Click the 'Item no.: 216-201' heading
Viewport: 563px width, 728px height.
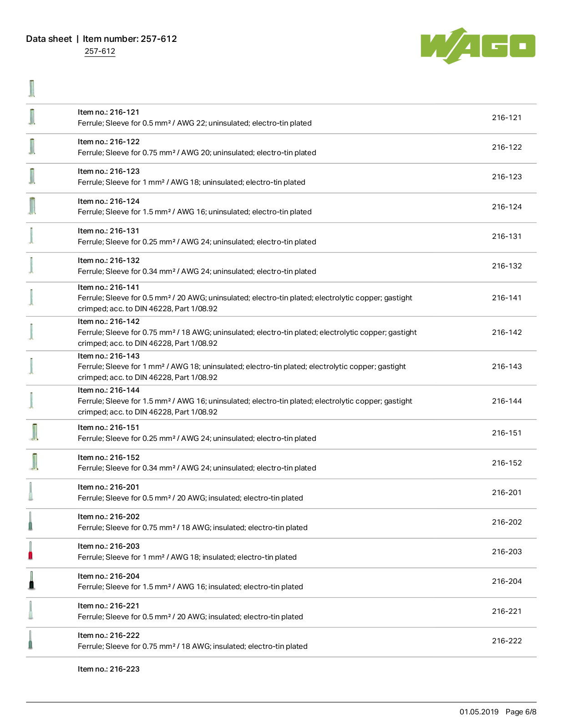[x=109, y=487]
